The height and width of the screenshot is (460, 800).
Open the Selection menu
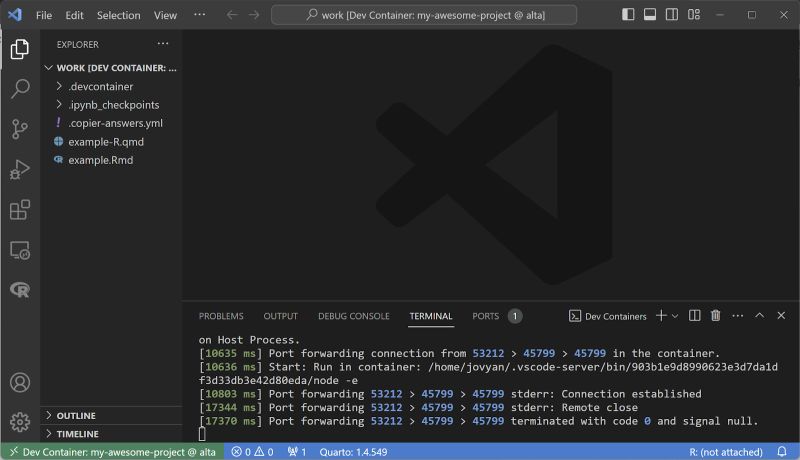coord(118,15)
